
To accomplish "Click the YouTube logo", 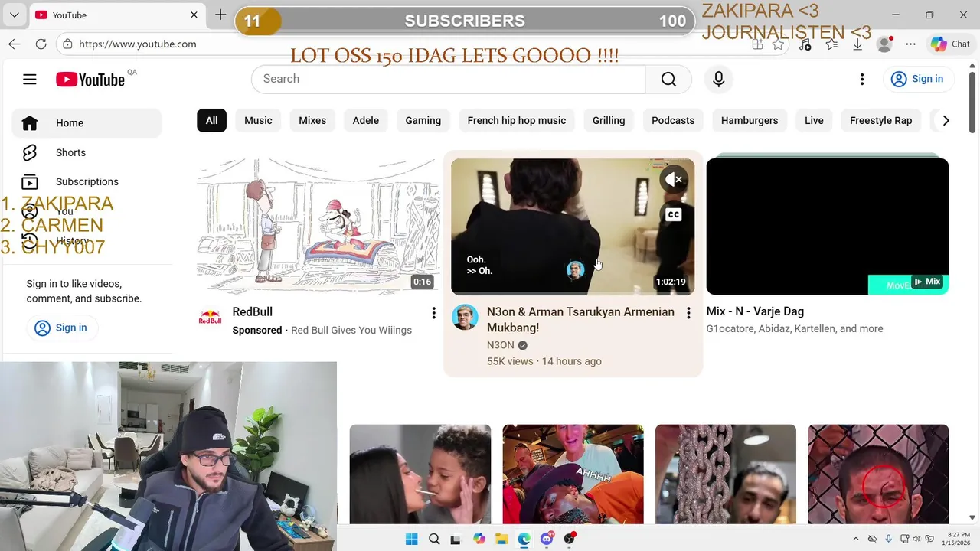I will point(90,80).
